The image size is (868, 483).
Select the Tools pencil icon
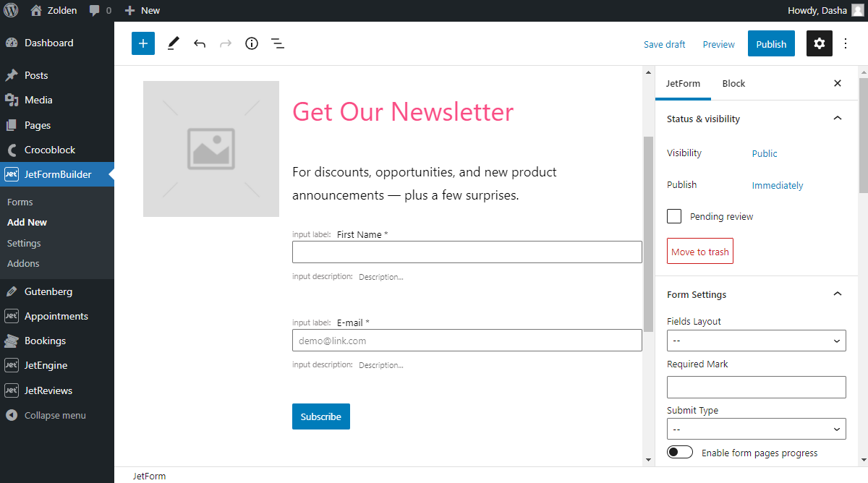click(173, 43)
